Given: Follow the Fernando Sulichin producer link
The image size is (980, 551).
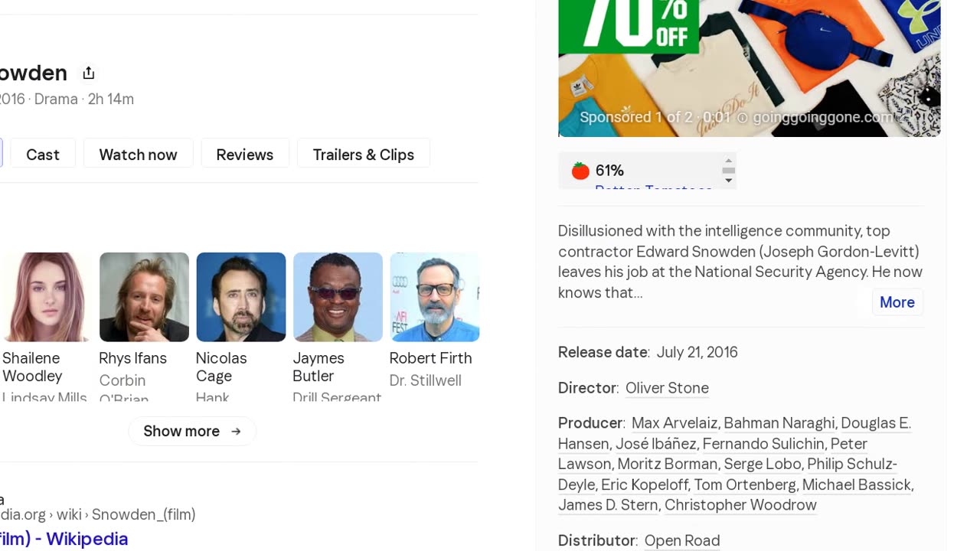Looking at the screenshot, I should tap(763, 444).
